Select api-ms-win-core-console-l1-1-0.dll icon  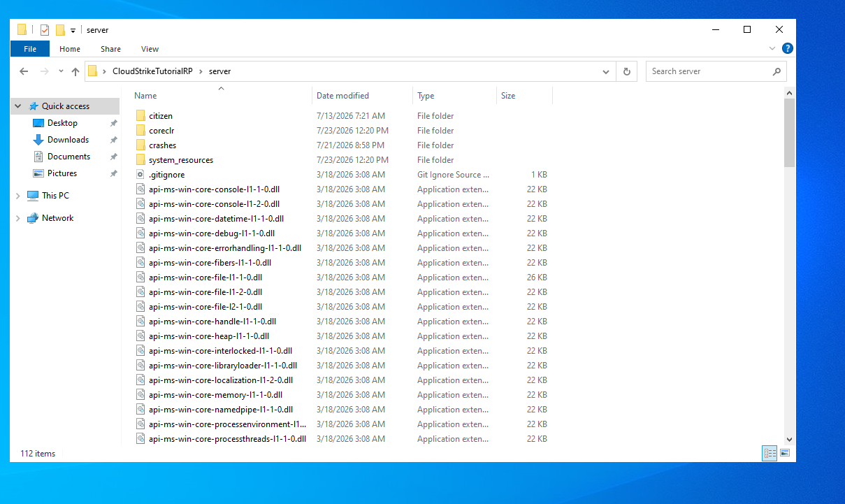point(140,189)
